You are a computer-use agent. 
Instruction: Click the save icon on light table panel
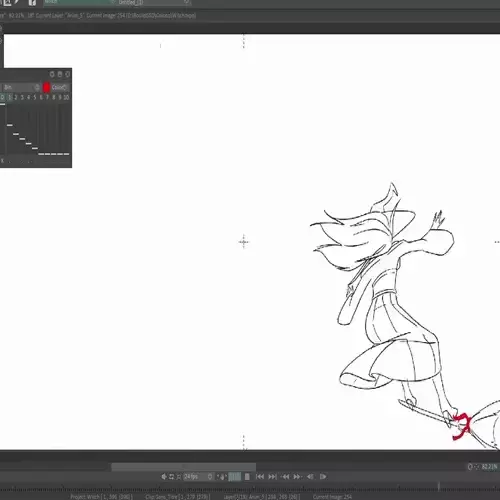pyautogui.click(x=60, y=74)
